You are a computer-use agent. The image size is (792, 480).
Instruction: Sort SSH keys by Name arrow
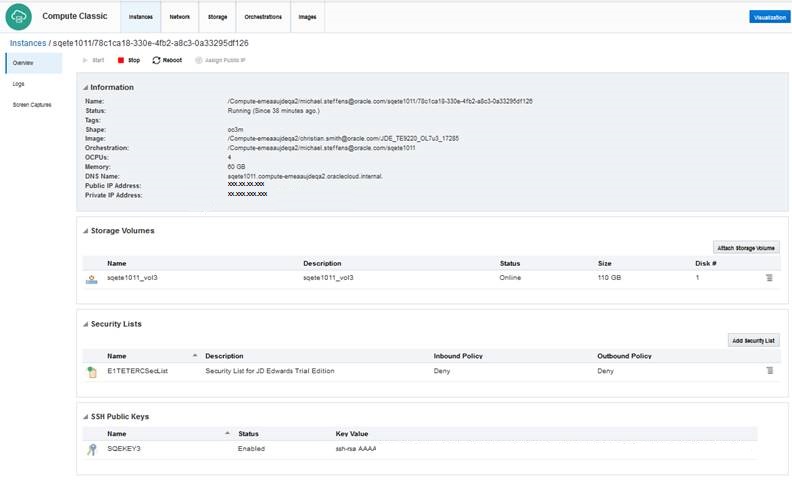click(x=227, y=433)
